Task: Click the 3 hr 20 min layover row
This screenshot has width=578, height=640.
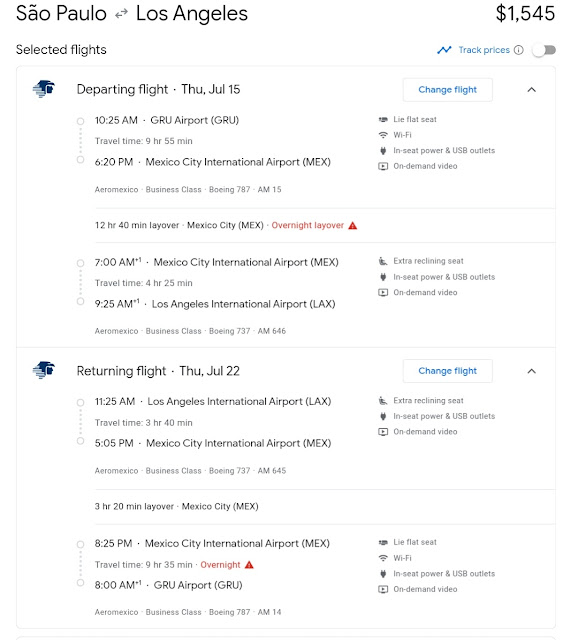Action: pos(325,507)
